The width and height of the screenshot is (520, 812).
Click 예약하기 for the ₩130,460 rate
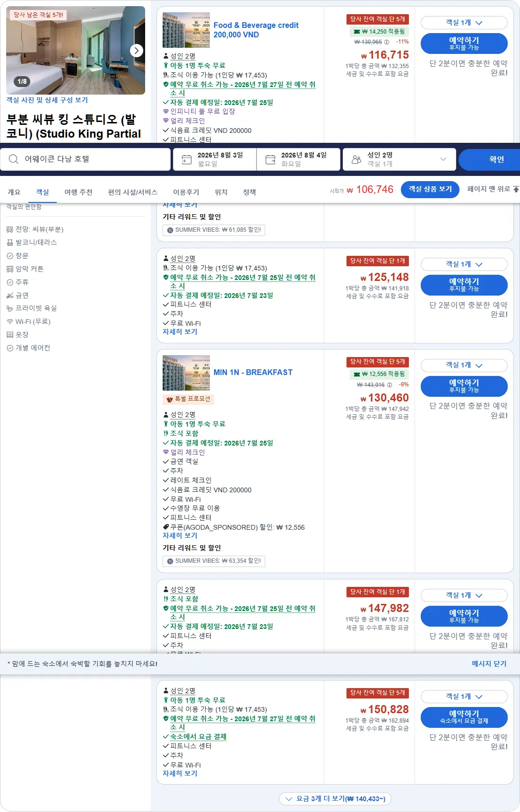tap(464, 386)
